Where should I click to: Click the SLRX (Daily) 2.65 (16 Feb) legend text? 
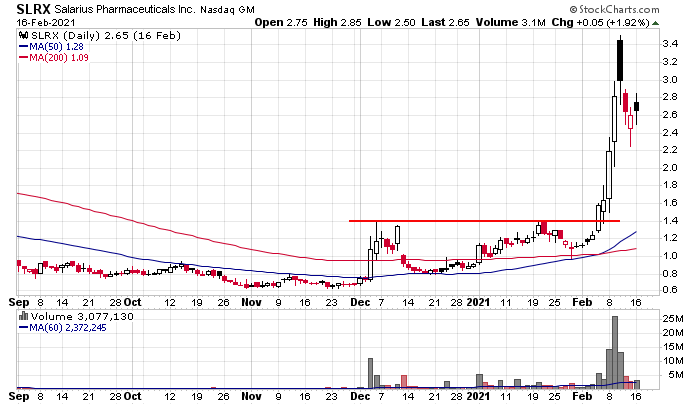pos(105,36)
